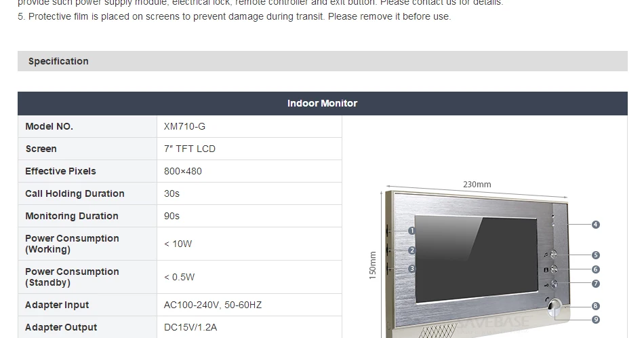Click callout number 7 on the diagram
The height and width of the screenshot is (338, 644).
[x=596, y=284]
